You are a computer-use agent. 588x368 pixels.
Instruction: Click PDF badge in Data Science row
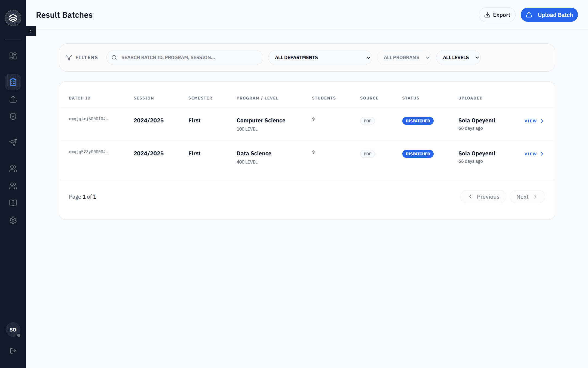(367, 154)
